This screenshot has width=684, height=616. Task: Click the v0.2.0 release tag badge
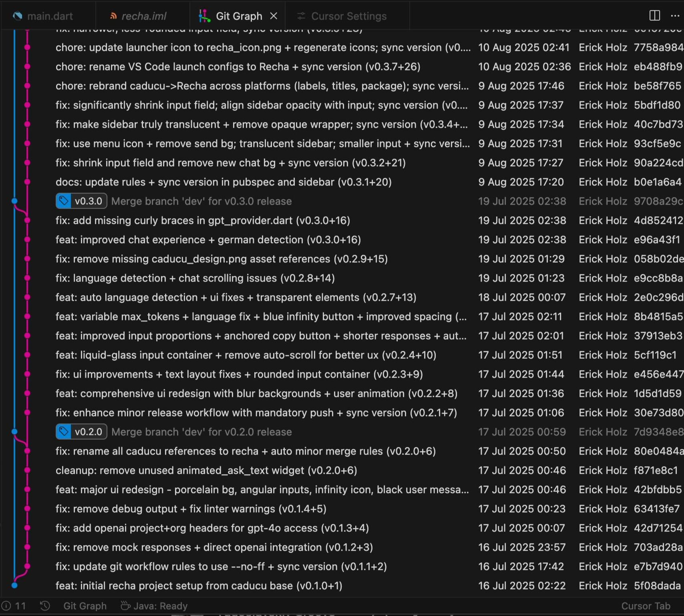81,432
